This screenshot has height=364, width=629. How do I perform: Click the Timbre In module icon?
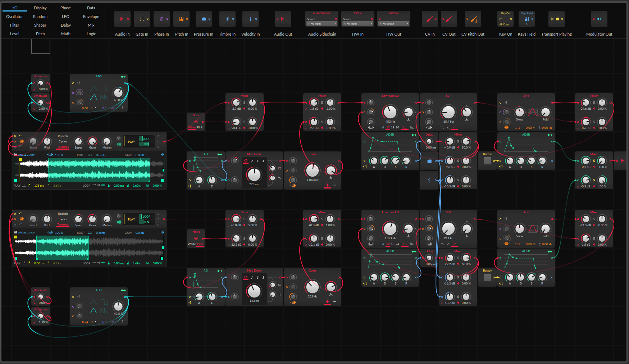pyautogui.click(x=227, y=19)
